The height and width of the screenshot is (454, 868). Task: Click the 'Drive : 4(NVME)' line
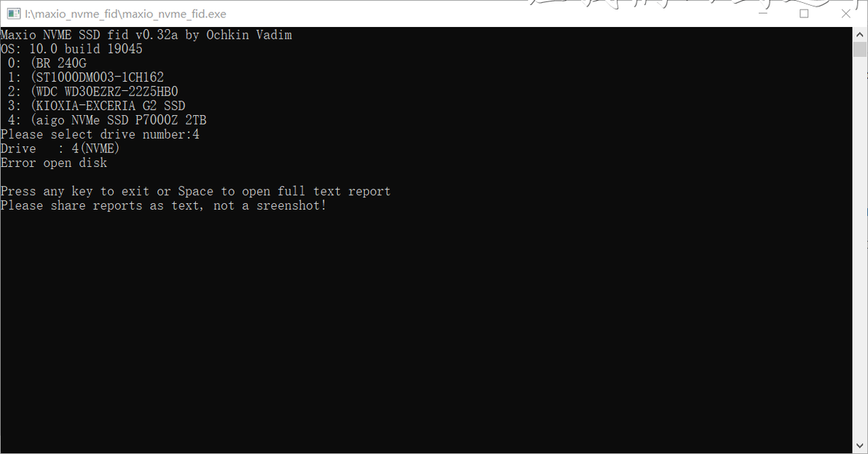click(60, 149)
